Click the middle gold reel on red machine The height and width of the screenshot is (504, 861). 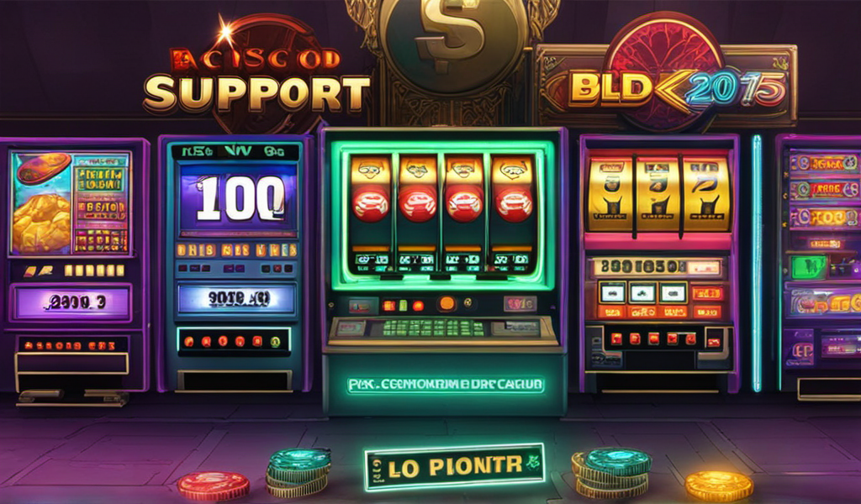pos(658,193)
